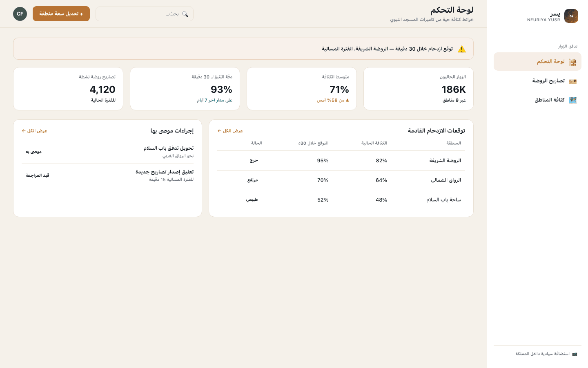588x368 pixels.
Task: Click عرض الكل in recommended actions panel
Action: (x=34, y=131)
